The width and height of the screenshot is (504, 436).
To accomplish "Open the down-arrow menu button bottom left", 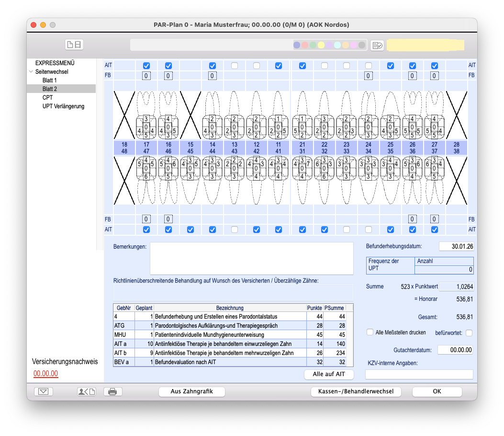I will pos(44,391).
